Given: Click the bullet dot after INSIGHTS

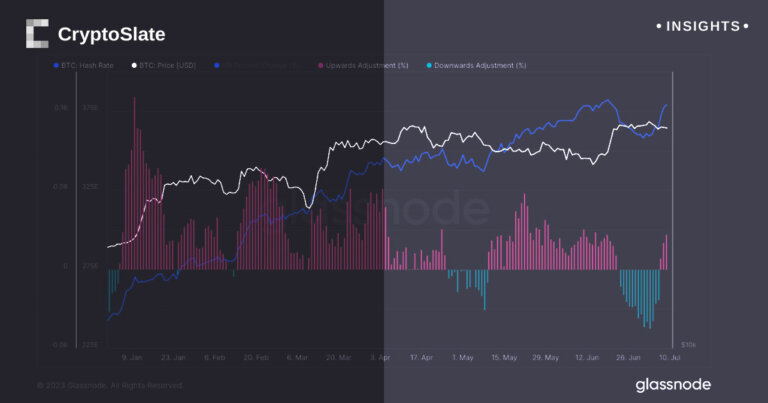Looking at the screenshot, I should tap(744, 26).
